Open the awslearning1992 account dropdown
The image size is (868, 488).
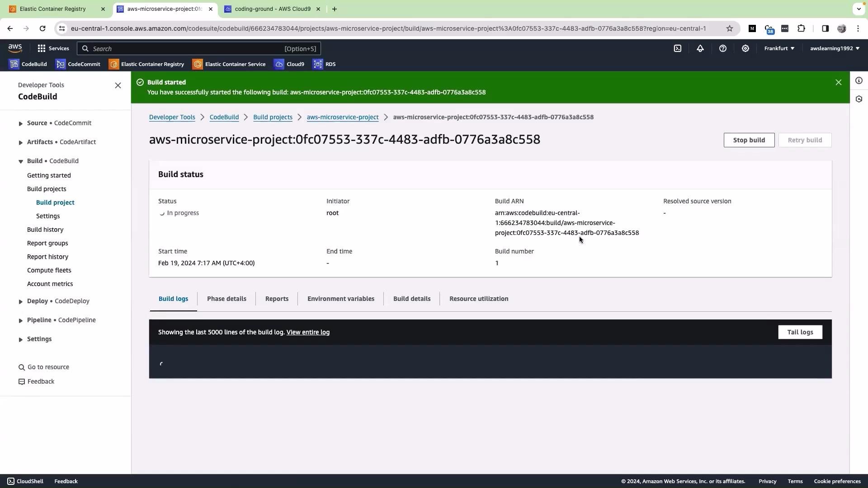[x=835, y=48]
